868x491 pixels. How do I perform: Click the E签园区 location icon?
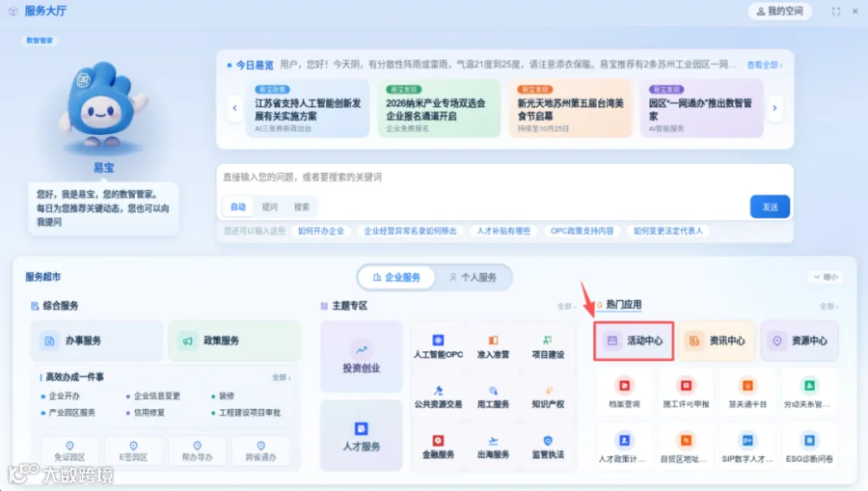tap(133, 446)
